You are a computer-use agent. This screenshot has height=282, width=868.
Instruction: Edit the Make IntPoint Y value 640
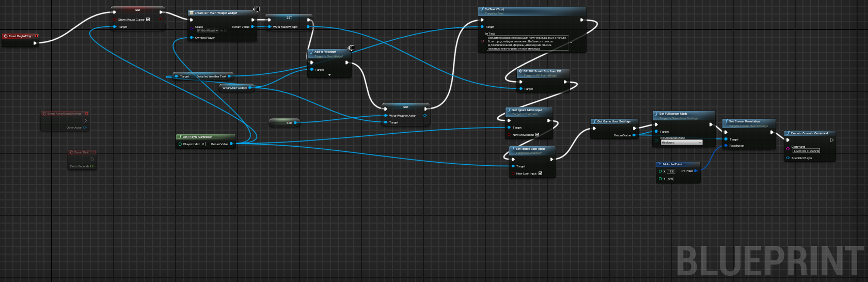click(670, 179)
